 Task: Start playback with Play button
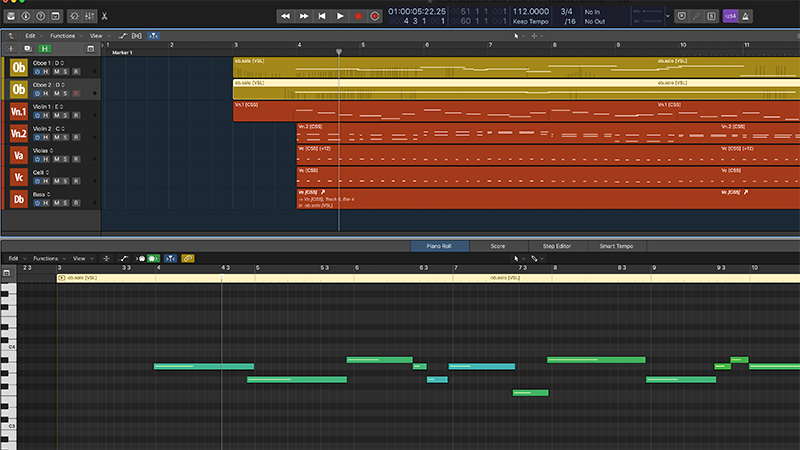[340, 16]
